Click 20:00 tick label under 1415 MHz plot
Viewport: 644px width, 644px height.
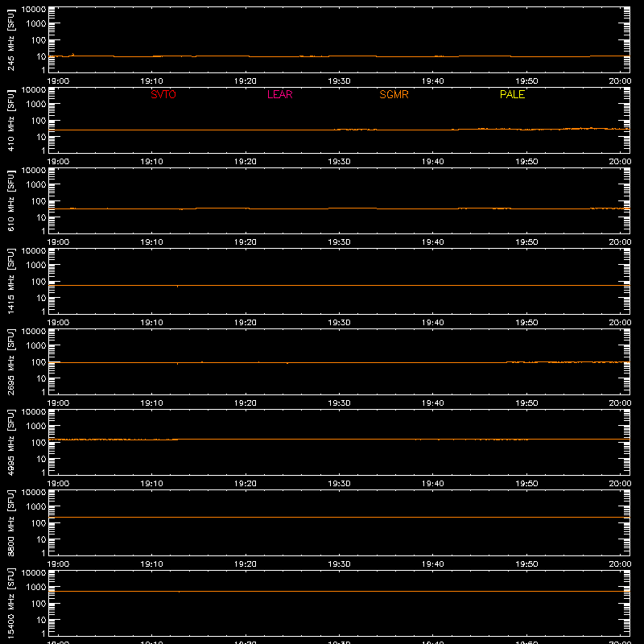[620, 323]
